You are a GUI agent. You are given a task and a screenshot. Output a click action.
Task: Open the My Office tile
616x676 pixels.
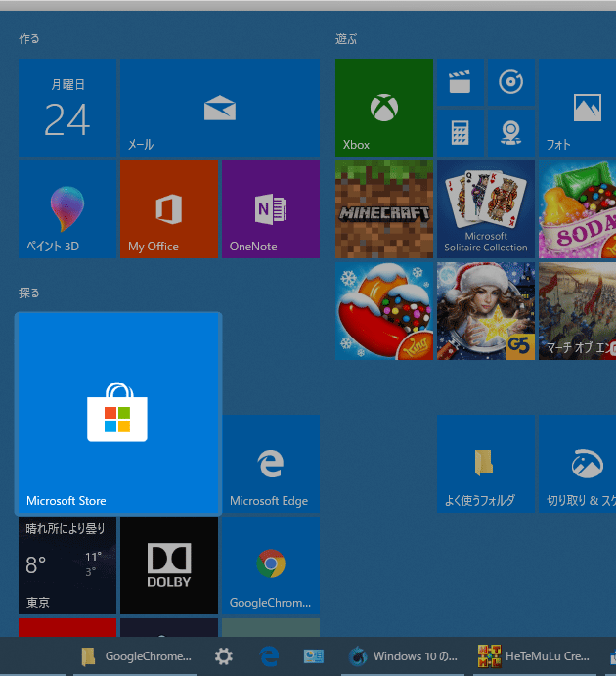coord(169,209)
